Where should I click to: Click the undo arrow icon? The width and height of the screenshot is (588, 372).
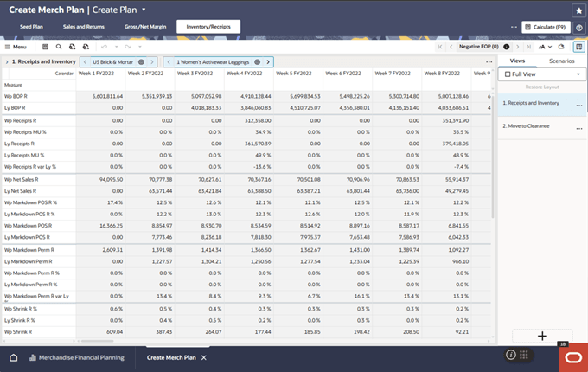pos(105,47)
